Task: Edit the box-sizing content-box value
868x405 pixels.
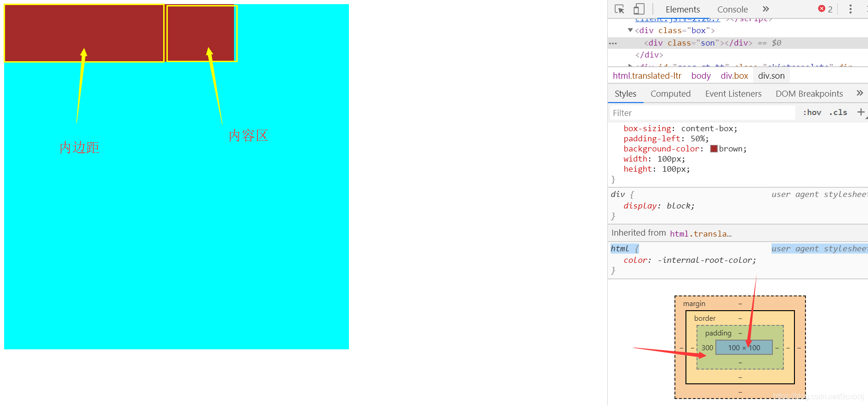Action: point(707,128)
